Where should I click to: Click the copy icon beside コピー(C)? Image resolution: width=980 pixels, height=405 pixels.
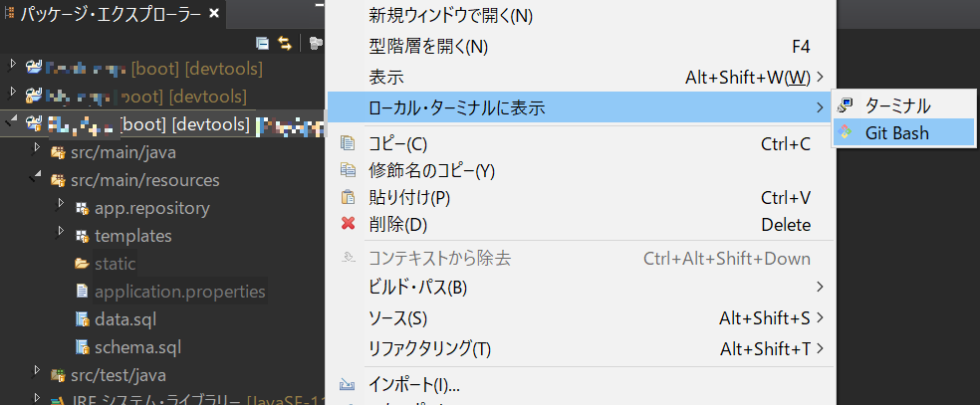[x=348, y=143]
